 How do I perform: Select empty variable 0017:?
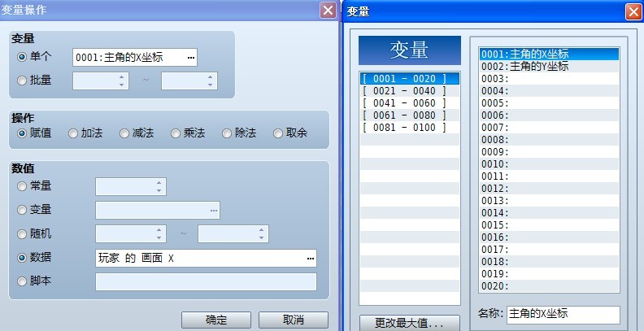pos(549,250)
